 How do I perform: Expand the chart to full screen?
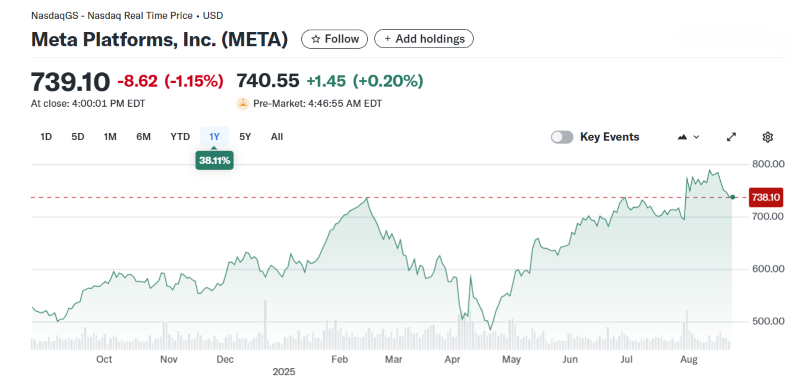pos(731,137)
